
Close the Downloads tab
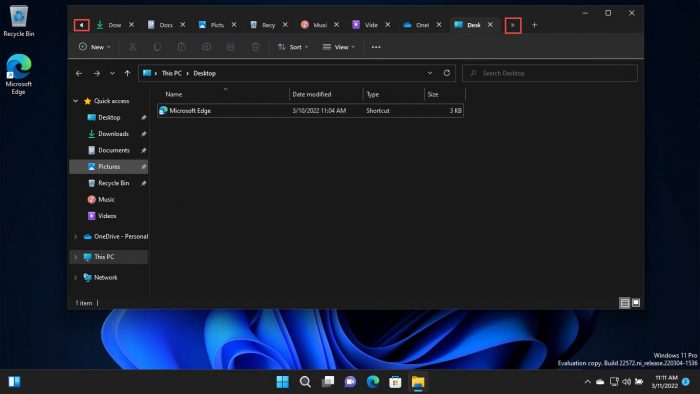tap(131, 25)
